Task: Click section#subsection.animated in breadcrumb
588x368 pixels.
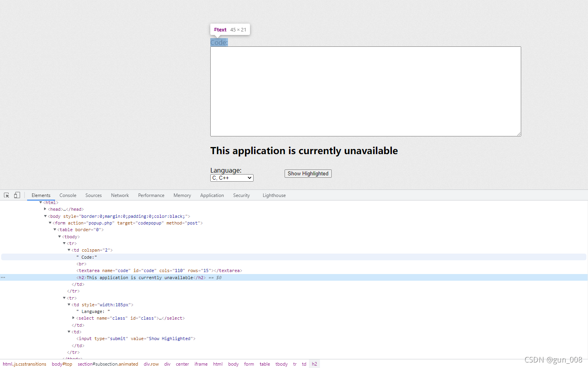Action: [x=108, y=364]
